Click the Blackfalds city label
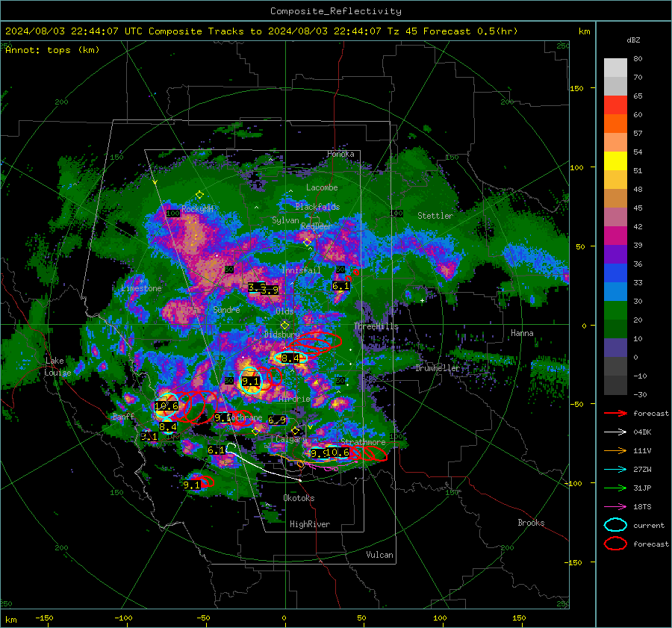 [317, 207]
